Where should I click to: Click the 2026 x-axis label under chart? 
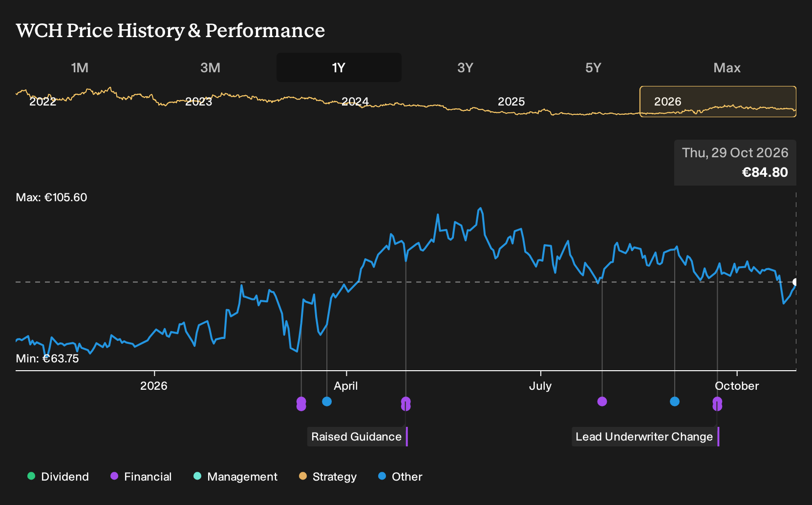(154, 386)
